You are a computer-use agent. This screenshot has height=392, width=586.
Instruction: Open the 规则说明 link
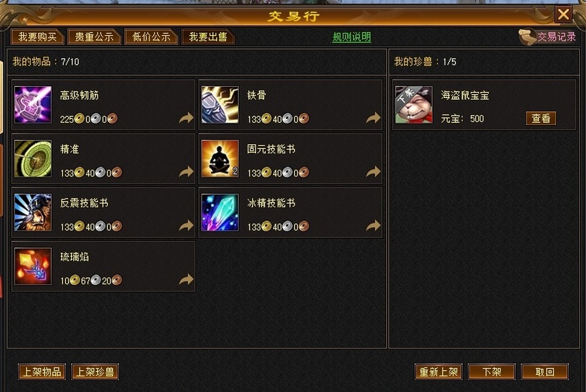click(351, 37)
